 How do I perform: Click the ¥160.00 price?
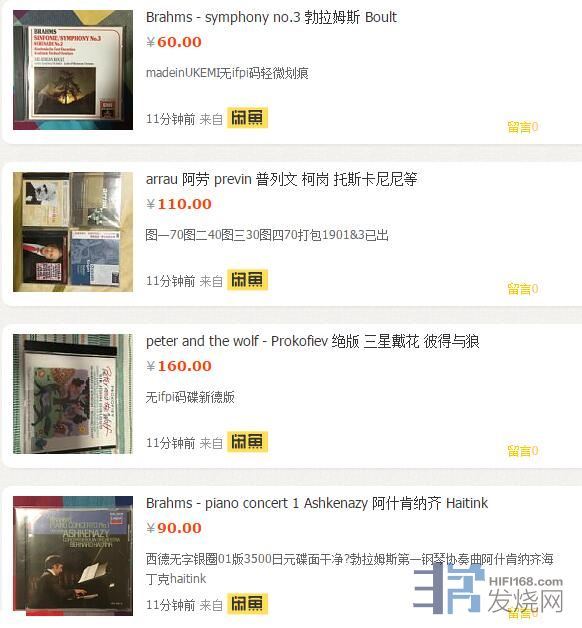tap(179, 366)
